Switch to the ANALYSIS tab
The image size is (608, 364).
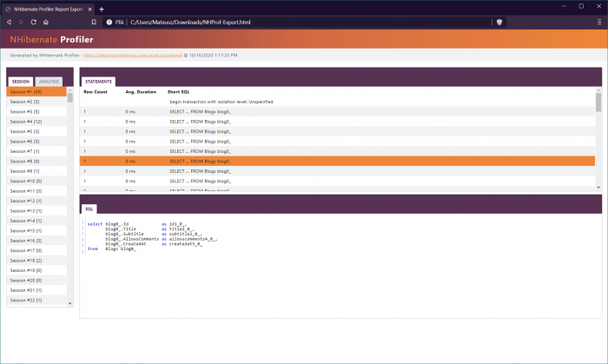(49, 82)
